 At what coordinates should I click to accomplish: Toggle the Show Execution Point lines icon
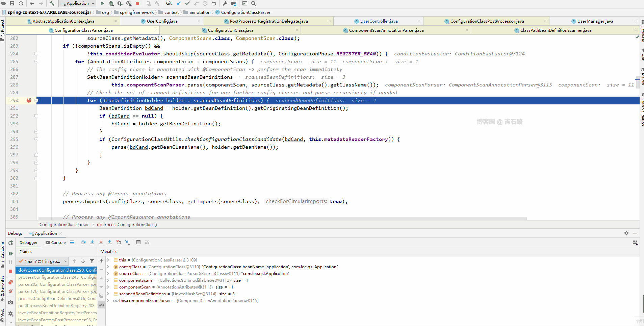pos(72,242)
